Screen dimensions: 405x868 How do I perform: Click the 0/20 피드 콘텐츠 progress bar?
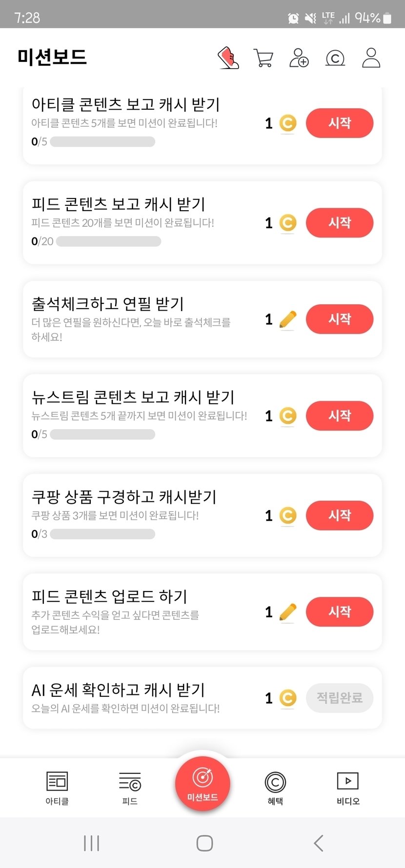pos(108,241)
